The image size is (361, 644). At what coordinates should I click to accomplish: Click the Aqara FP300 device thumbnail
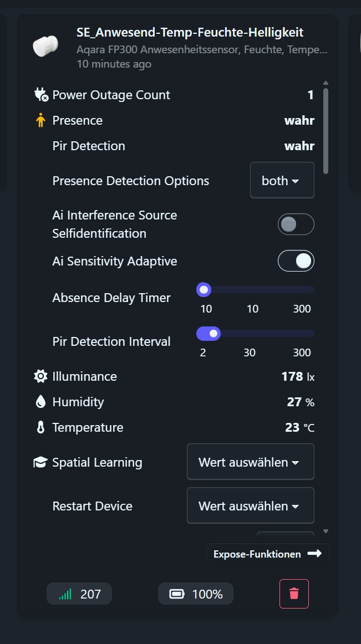[45, 45]
